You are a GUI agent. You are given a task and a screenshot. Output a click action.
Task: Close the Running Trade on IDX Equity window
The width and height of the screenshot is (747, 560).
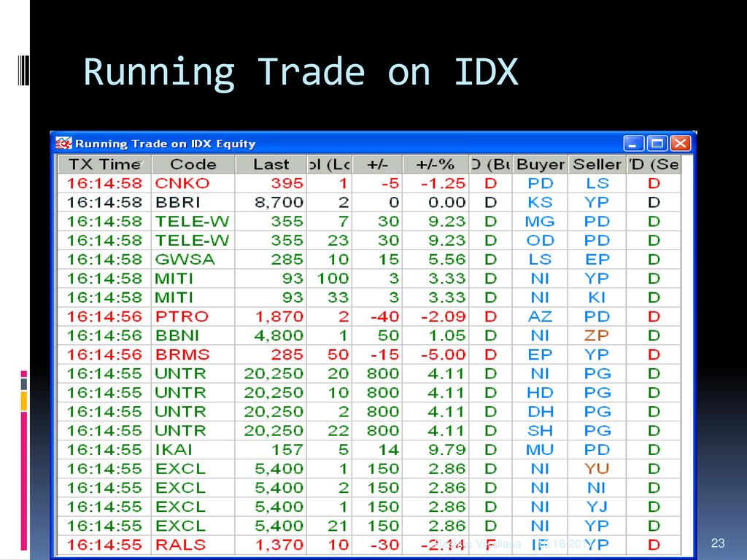click(x=681, y=143)
